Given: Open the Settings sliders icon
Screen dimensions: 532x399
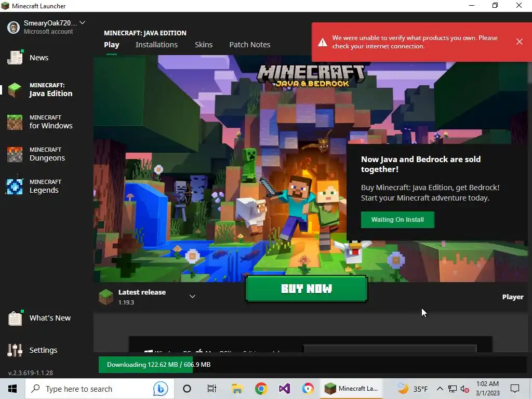Looking at the screenshot, I should [15, 350].
